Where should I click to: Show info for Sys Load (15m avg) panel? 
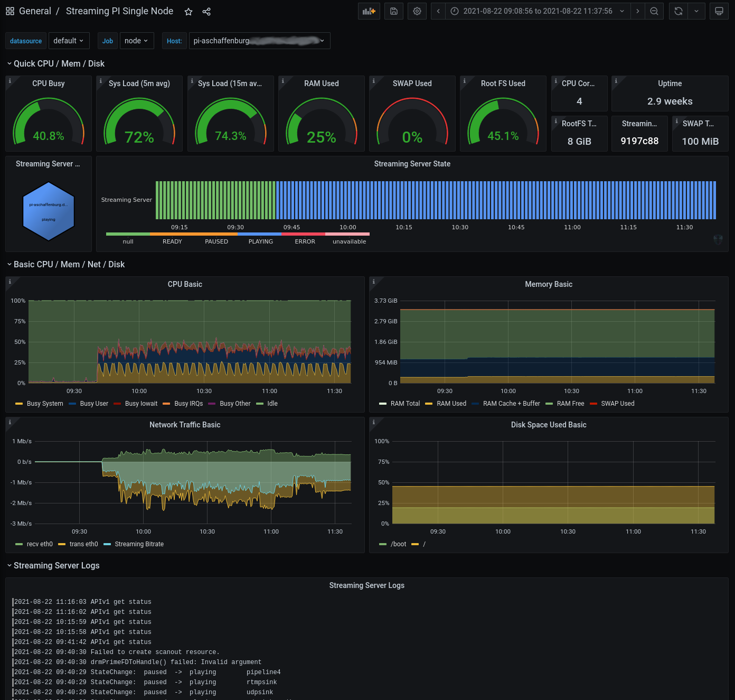coord(192,80)
